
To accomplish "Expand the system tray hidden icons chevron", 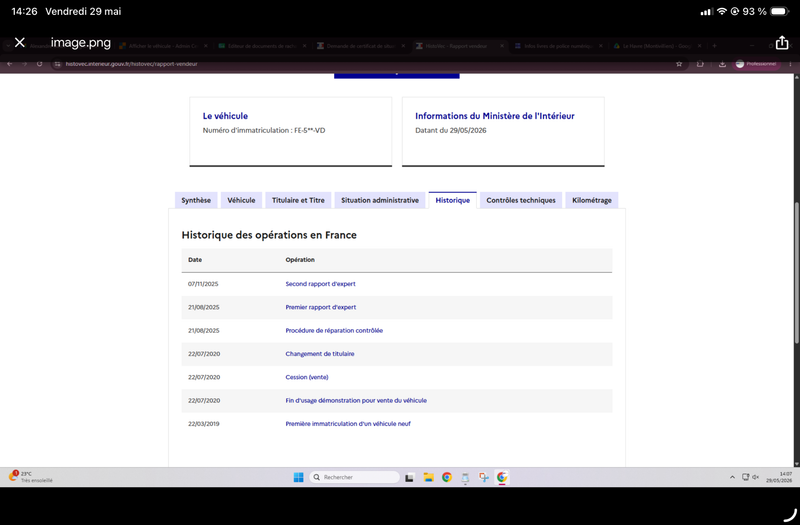I will point(732,477).
